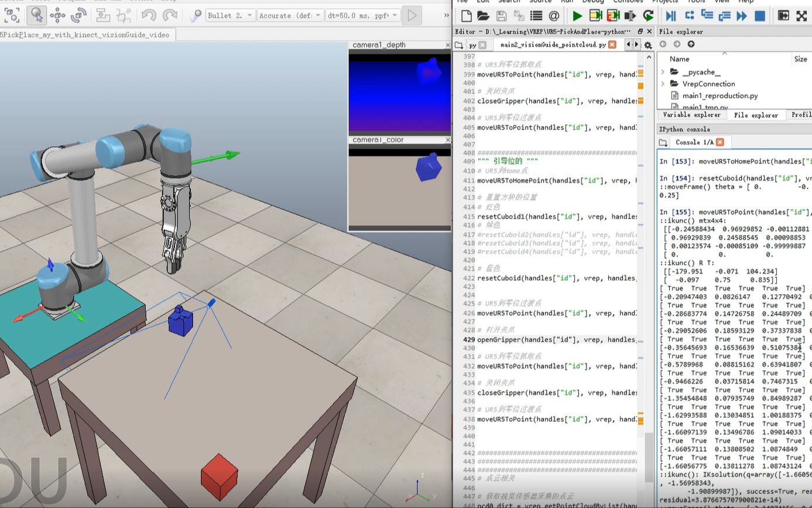Activate the V-REP object rotate tool
Viewport: 812px width, 508px height.
coord(78,15)
